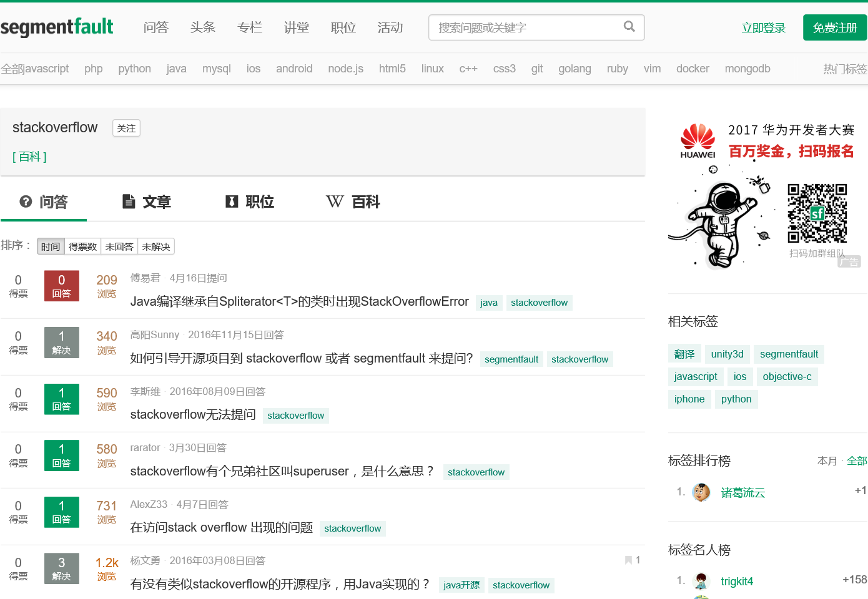Select the question-mark 问答 tab icon
Viewport: 868px width, 599px height.
coord(25,201)
